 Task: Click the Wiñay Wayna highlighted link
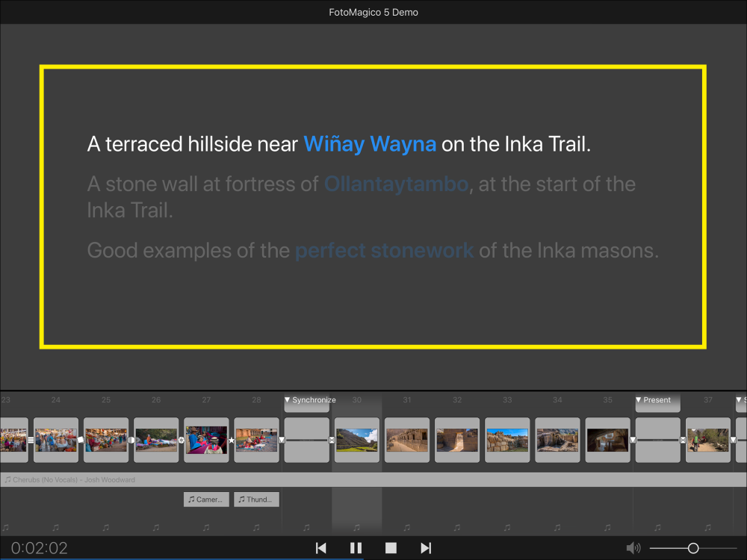pyautogui.click(x=370, y=144)
